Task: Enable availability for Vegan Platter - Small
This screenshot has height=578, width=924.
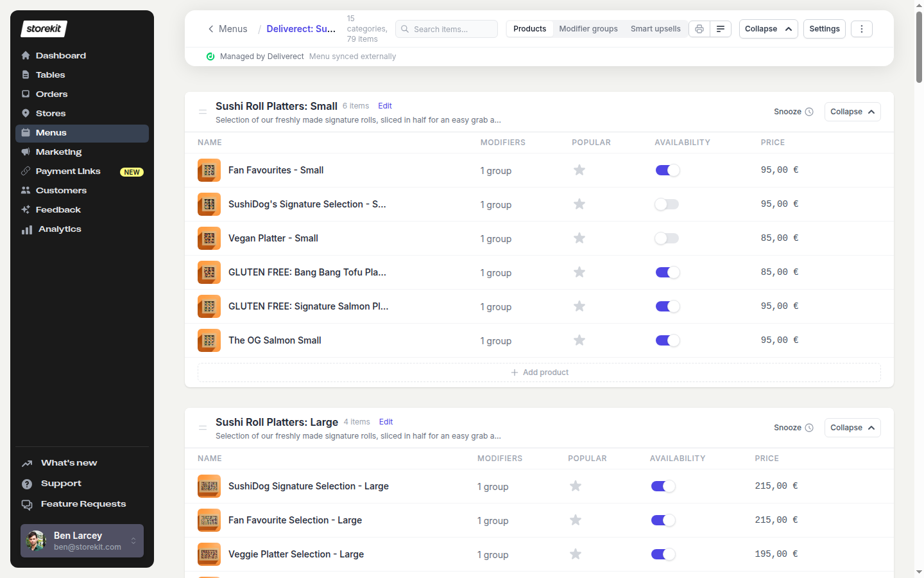Action: (x=667, y=238)
